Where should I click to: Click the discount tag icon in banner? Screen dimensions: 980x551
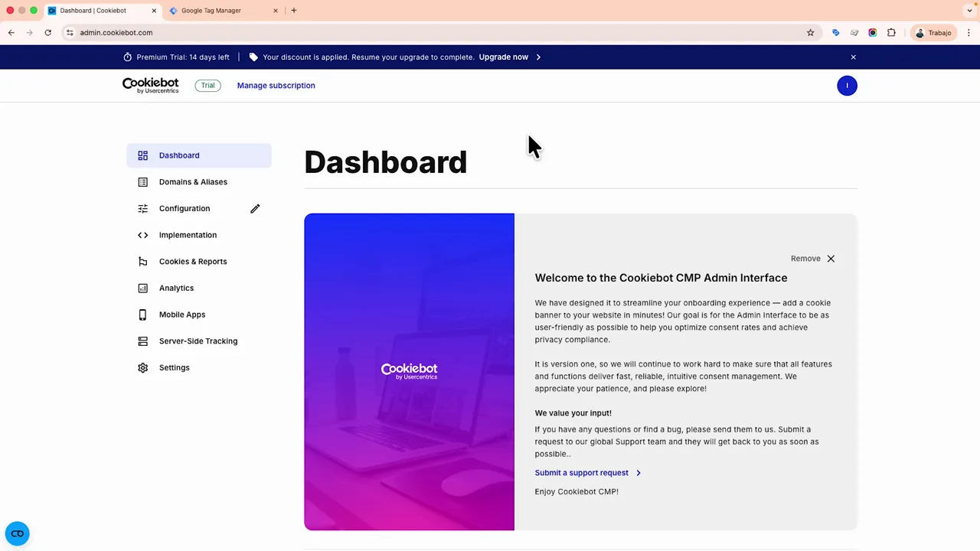click(253, 57)
